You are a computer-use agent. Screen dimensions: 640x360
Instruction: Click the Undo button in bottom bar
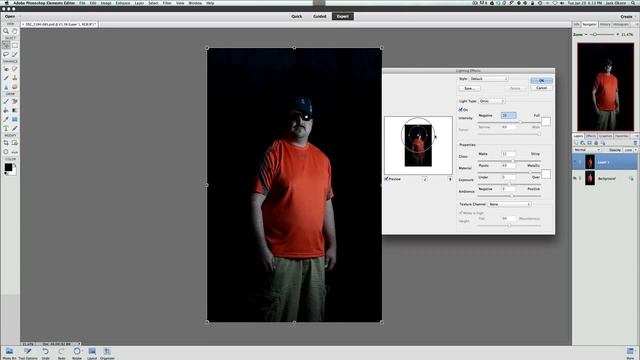click(45, 353)
